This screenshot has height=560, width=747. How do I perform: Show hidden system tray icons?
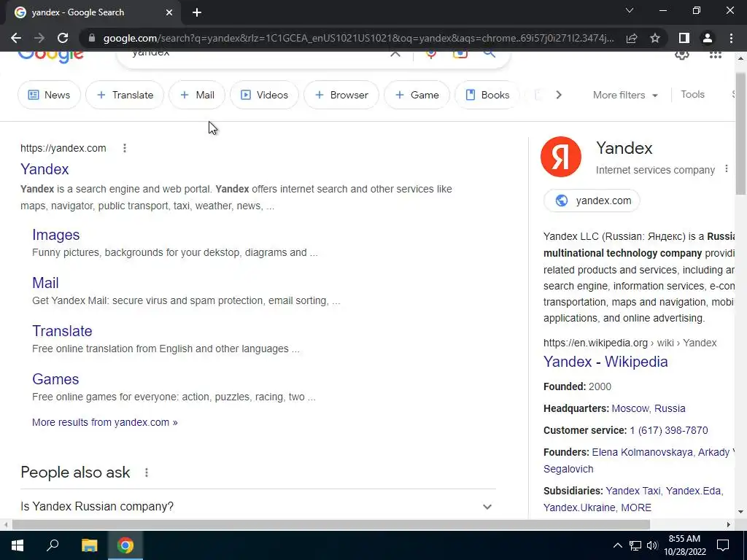(x=617, y=545)
